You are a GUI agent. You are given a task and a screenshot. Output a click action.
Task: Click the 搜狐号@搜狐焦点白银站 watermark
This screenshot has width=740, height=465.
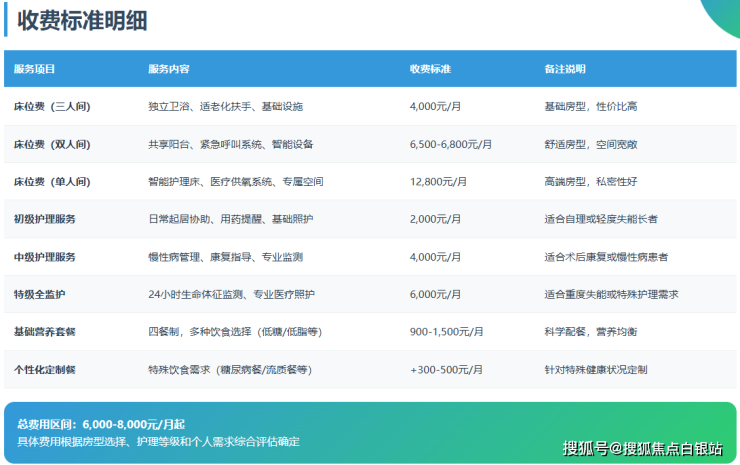click(x=642, y=448)
